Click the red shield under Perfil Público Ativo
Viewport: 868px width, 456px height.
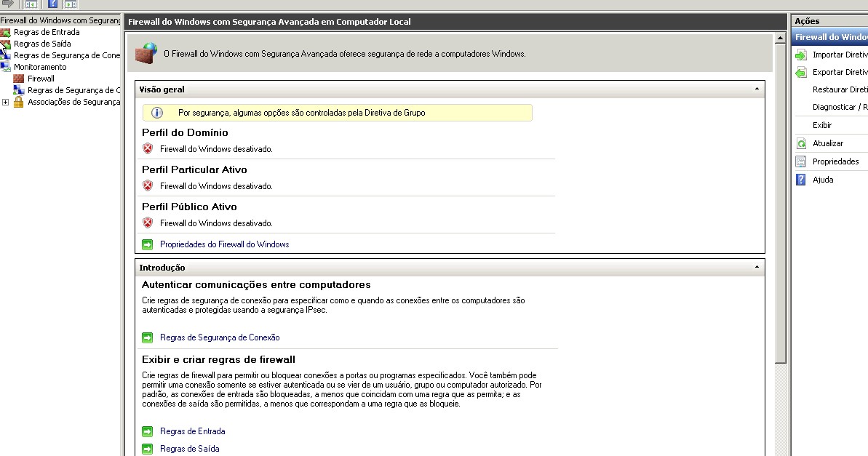(x=148, y=223)
